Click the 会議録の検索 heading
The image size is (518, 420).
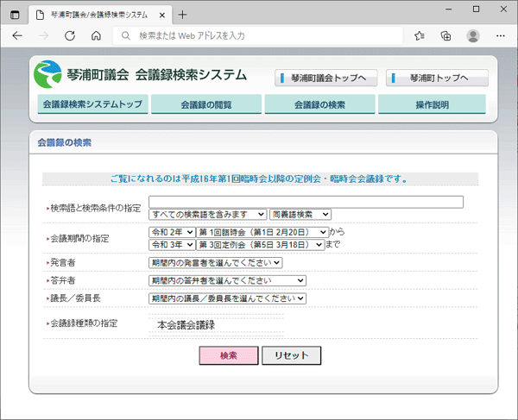pyautogui.click(x=65, y=142)
